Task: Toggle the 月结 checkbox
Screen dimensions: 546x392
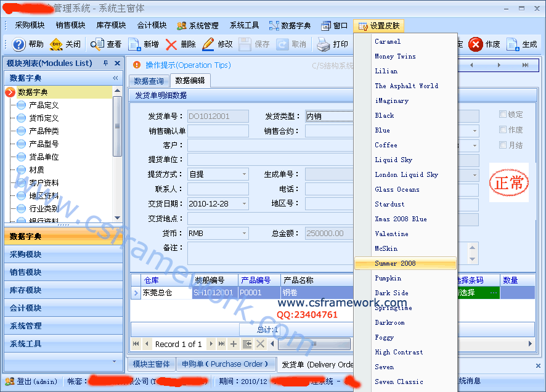Action: click(x=503, y=145)
